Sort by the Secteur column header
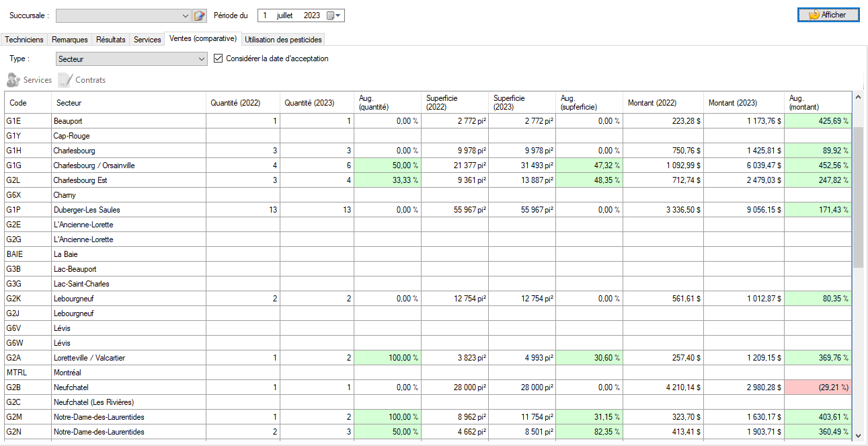Image resolution: width=868 pixels, height=446 pixels. click(x=128, y=103)
